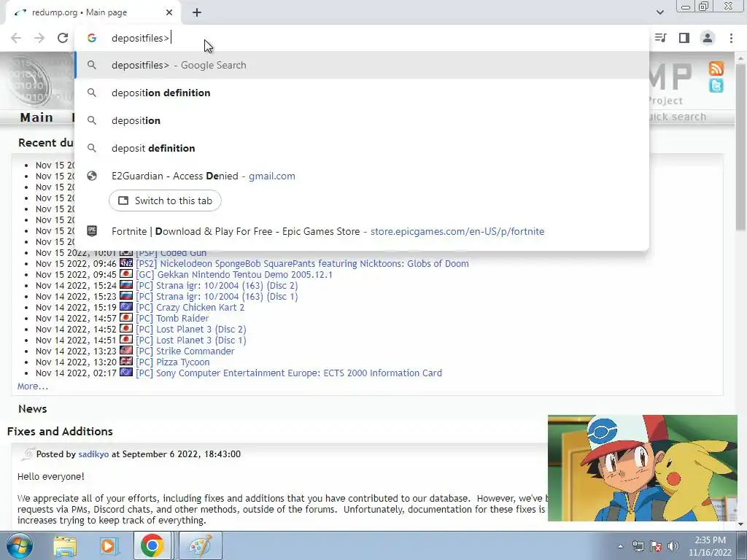Open Strana igr 10/2004 Disc 1

(x=217, y=296)
